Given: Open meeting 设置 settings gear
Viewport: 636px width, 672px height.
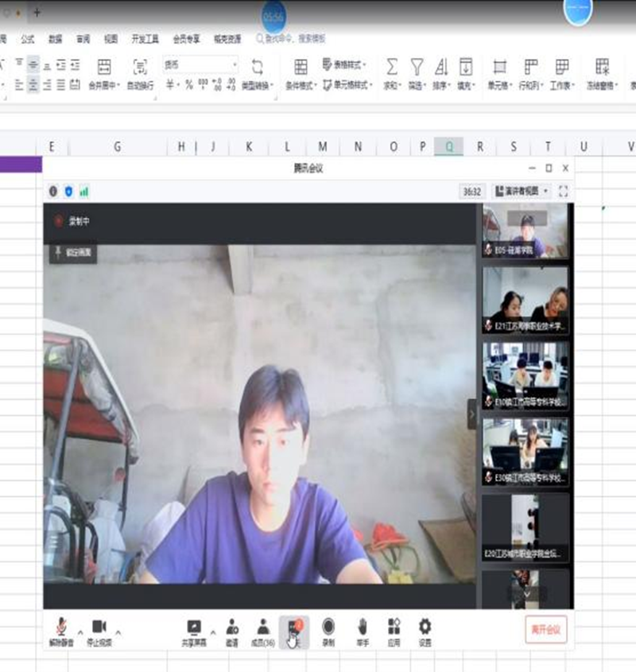Looking at the screenshot, I should (x=425, y=630).
